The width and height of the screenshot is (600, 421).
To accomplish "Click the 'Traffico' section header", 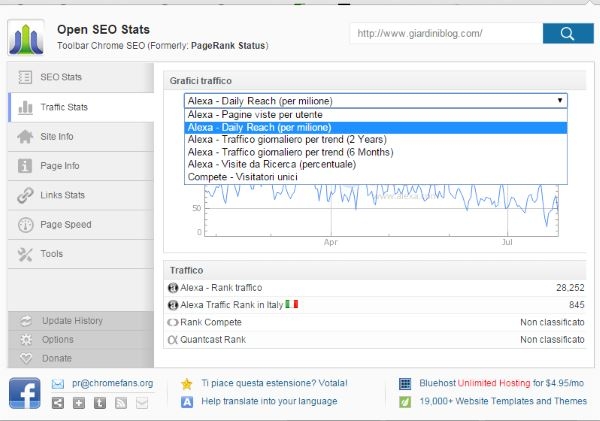I will click(x=375, y=270).
